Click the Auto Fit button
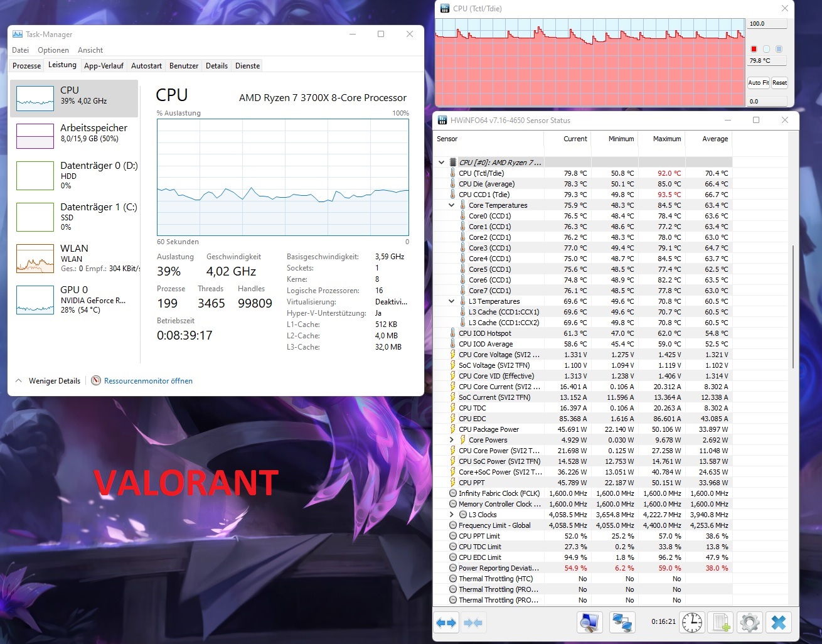This screenshot has height=644, width=822. (759, 83)
